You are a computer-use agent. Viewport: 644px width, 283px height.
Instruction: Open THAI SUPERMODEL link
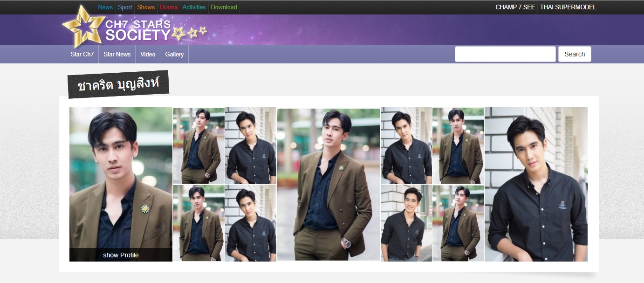568,7
